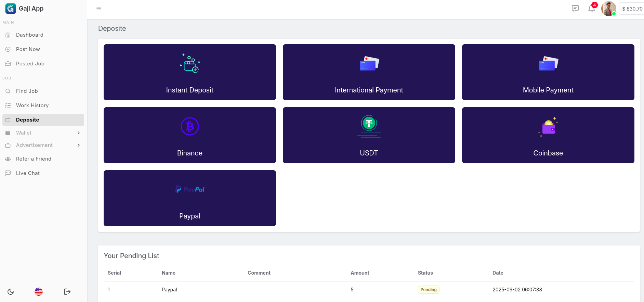Screen dimensions: 644x302
Task: Click the Work History list icon
Action: (x=8, y=105)
